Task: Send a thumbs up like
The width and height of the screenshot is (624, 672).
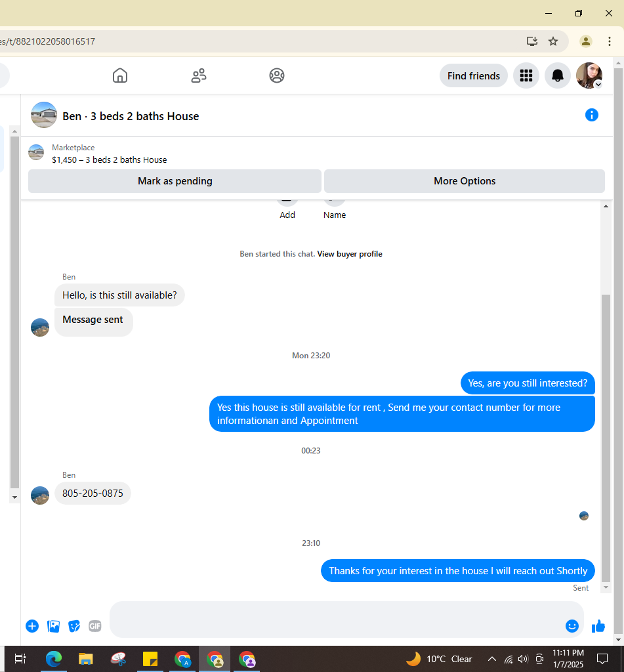Action: (x=598, y=626)
